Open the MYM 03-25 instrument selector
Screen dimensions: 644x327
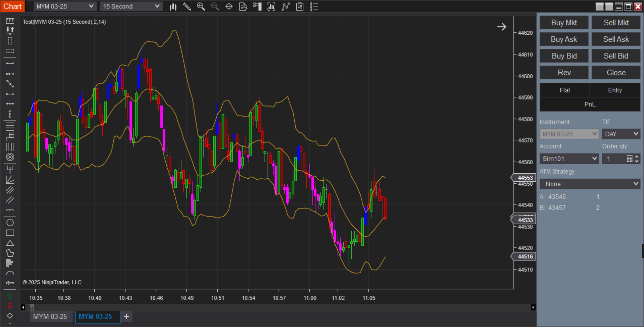(x=65, y=6)
